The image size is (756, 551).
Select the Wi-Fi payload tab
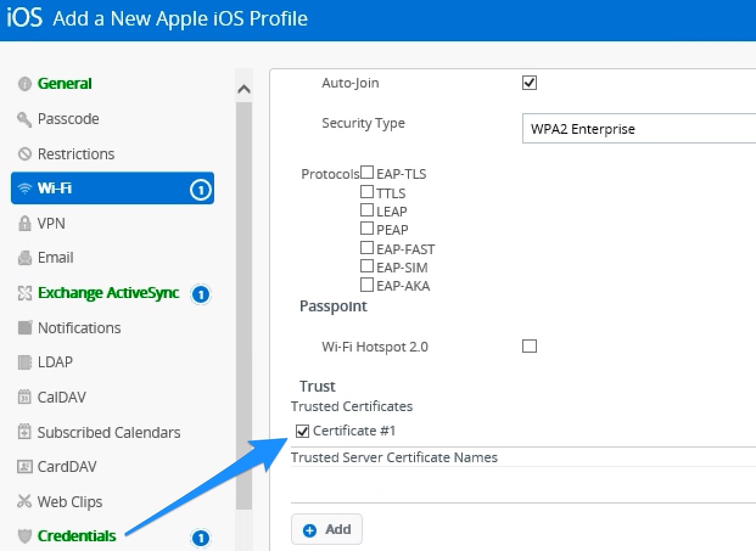tap(113, 189)
